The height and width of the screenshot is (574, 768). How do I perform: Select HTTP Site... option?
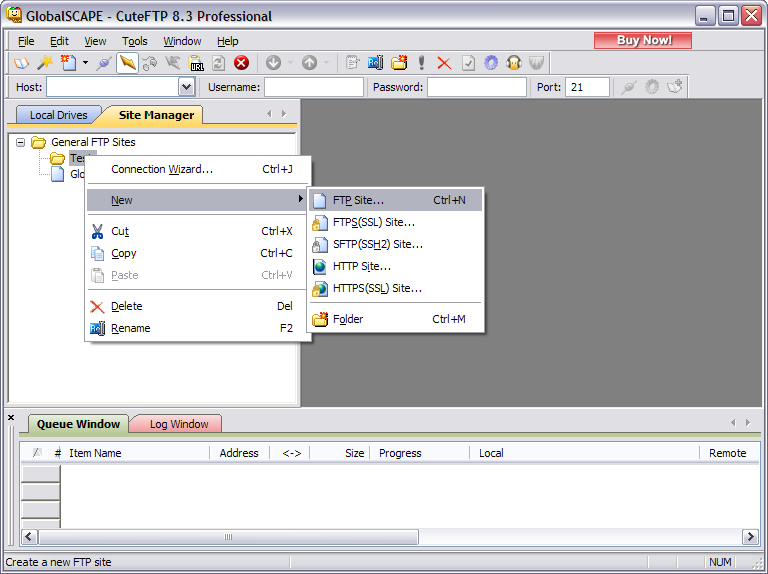point(396,266)
